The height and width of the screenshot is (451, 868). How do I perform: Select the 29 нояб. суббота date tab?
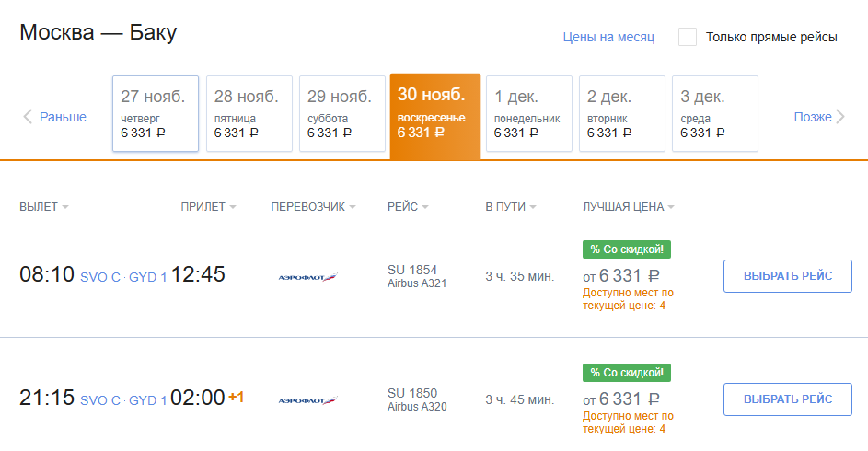click(x=342, y=113)
